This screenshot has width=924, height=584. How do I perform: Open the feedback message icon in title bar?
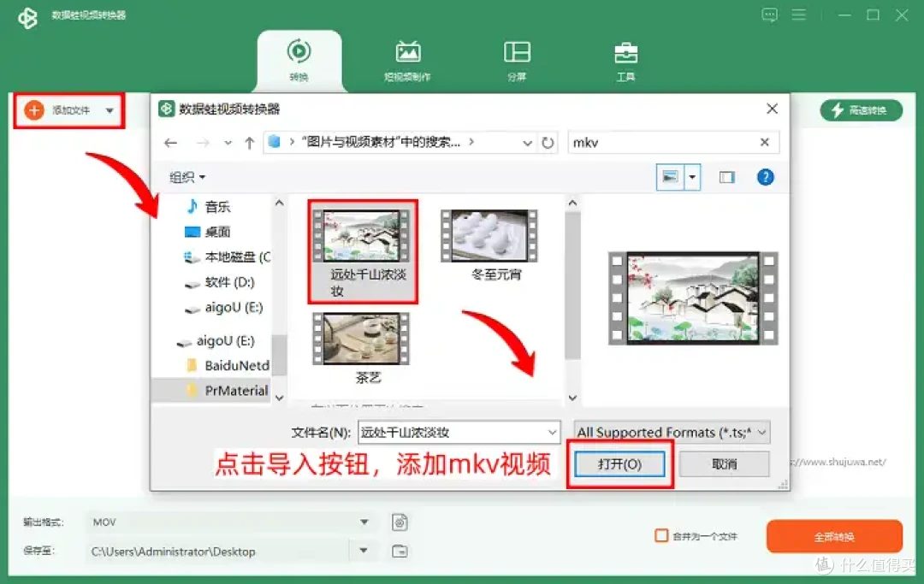[769, 15]
